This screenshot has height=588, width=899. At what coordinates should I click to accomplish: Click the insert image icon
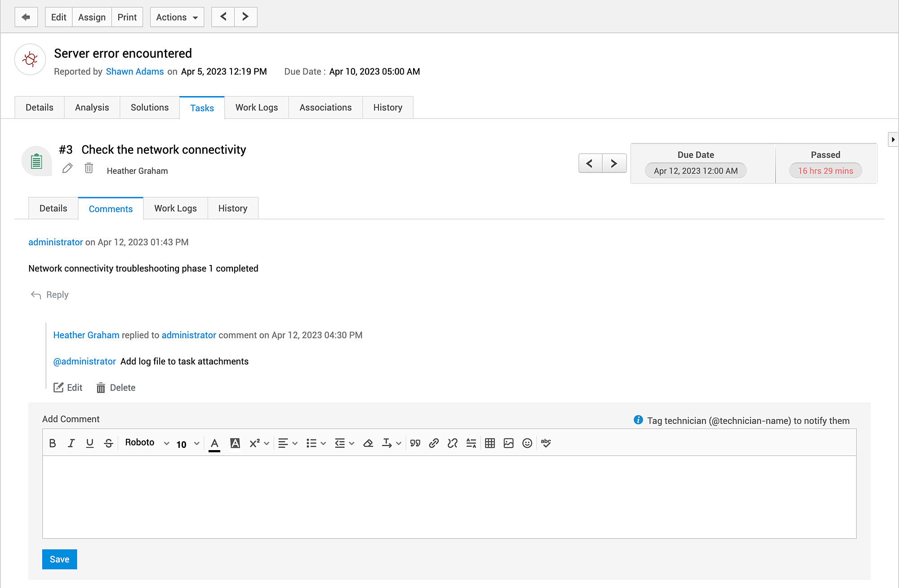click(509, 443)
